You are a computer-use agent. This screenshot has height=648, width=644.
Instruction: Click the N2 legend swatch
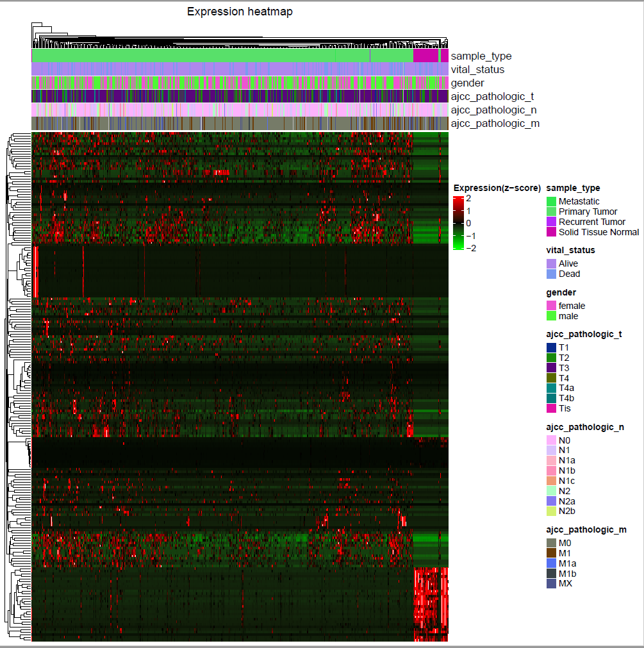(551, 491)
